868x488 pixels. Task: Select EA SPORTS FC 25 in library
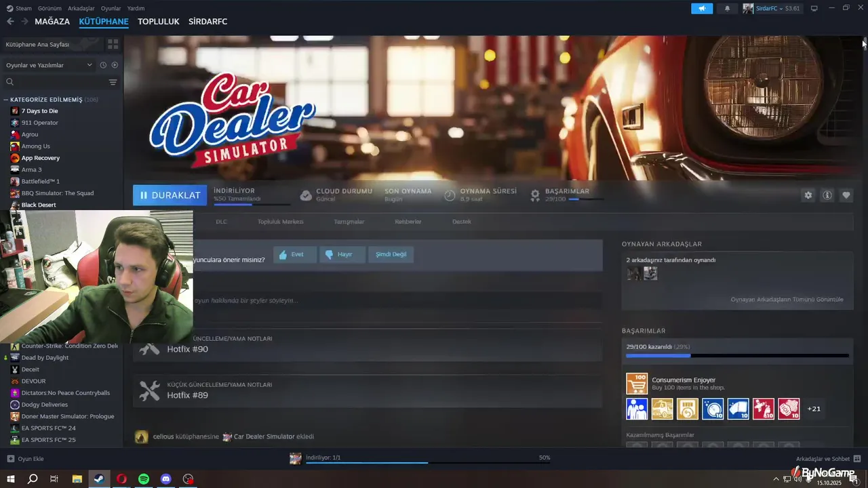pos(48,440)
